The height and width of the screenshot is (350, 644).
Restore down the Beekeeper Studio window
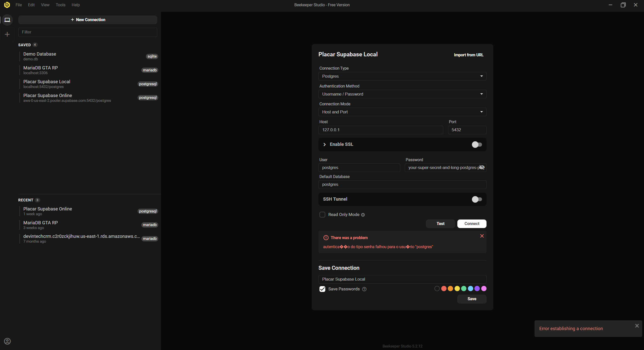tap(623, 5)
